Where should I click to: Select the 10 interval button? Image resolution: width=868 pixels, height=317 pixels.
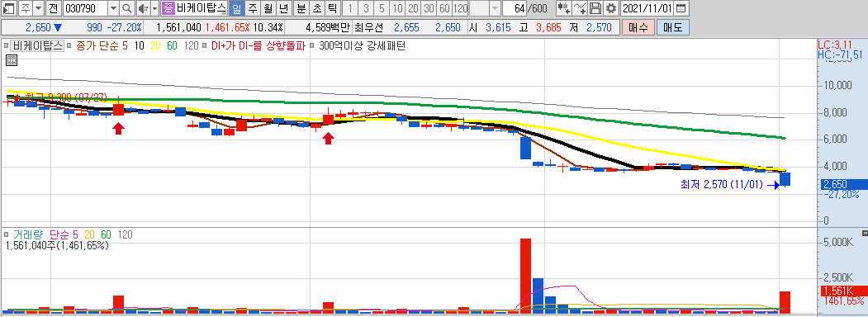tap(397, 8)
